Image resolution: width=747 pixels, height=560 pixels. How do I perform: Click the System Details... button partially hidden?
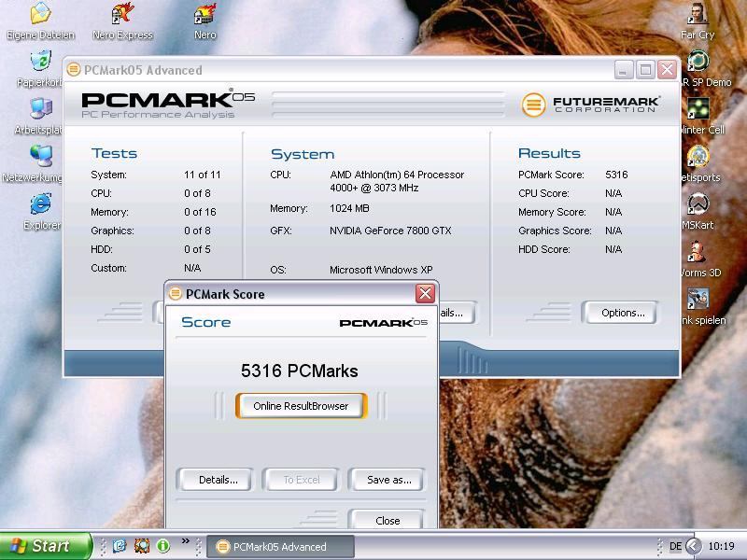coord(457,313)
